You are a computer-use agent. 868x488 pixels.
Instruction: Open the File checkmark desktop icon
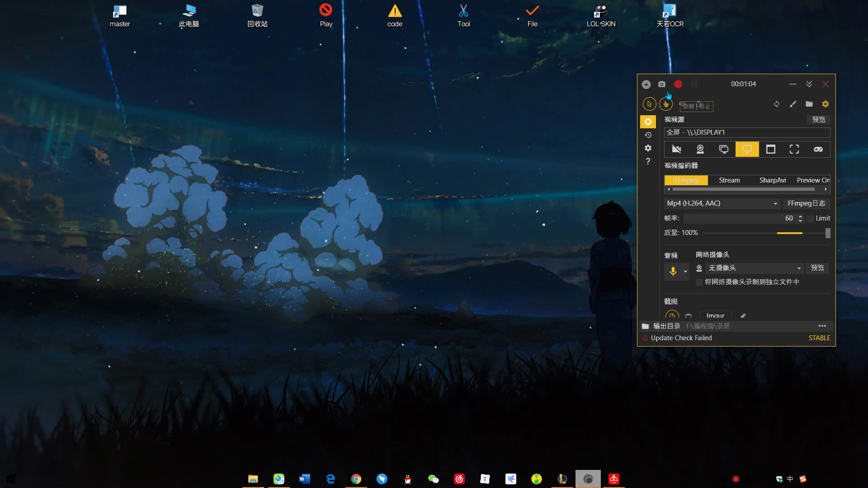(x=533, y=15)
